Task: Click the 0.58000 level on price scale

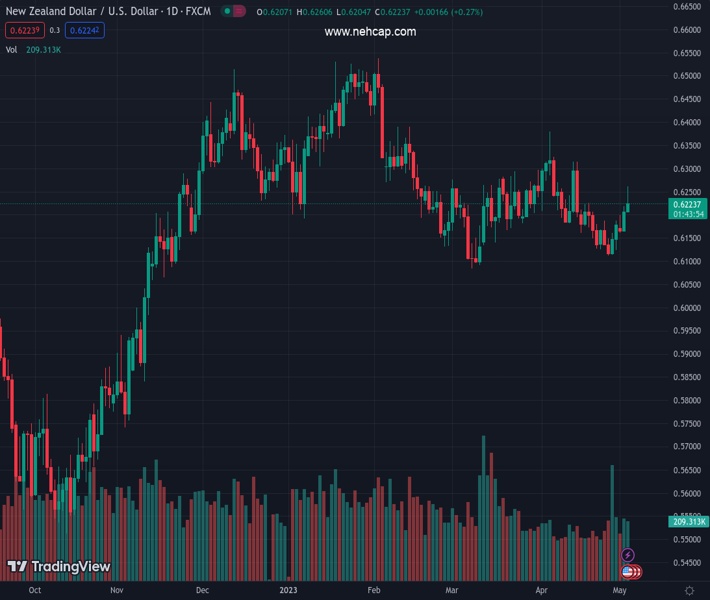Action: click(x=686, y=400)
